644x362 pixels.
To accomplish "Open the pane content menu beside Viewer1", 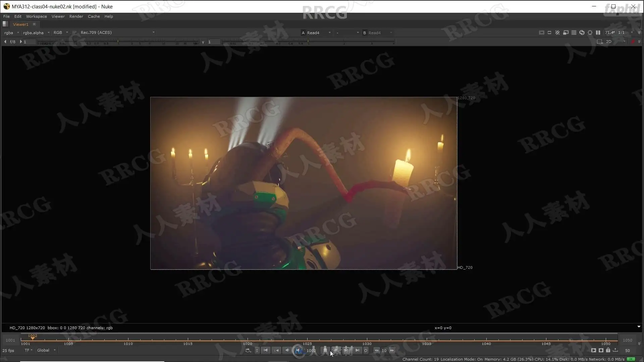I will [5, 24].
